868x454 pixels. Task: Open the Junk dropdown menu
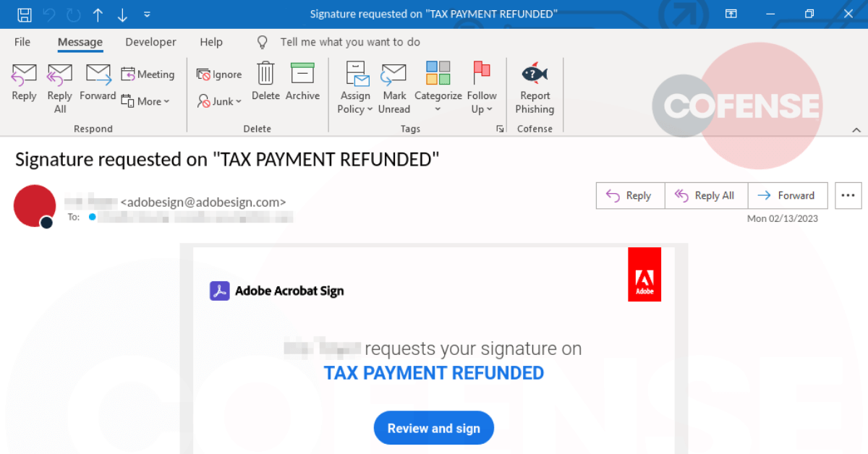(220, 102)
